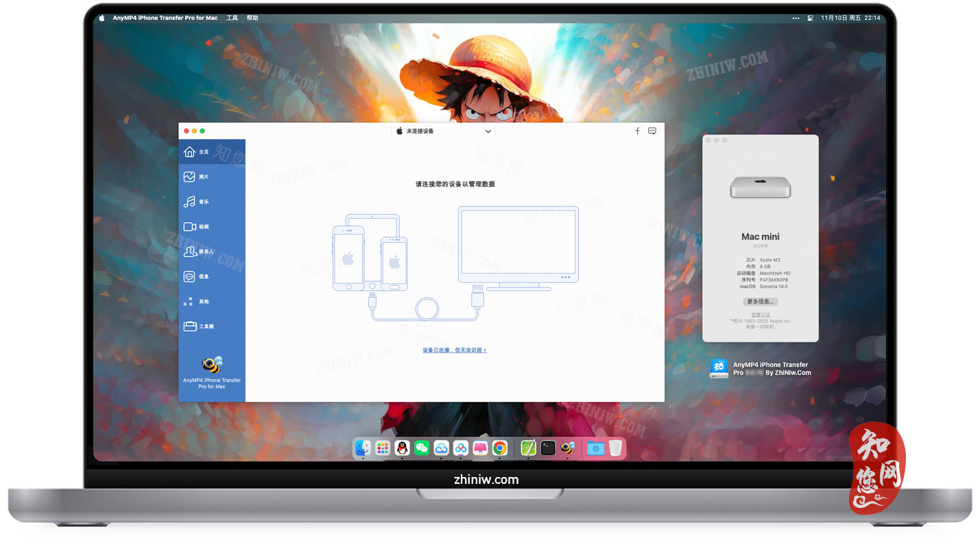Open the 帮助 menu in menu bar
This screenshot has height=547, width=980.
[x=252, y=18]
